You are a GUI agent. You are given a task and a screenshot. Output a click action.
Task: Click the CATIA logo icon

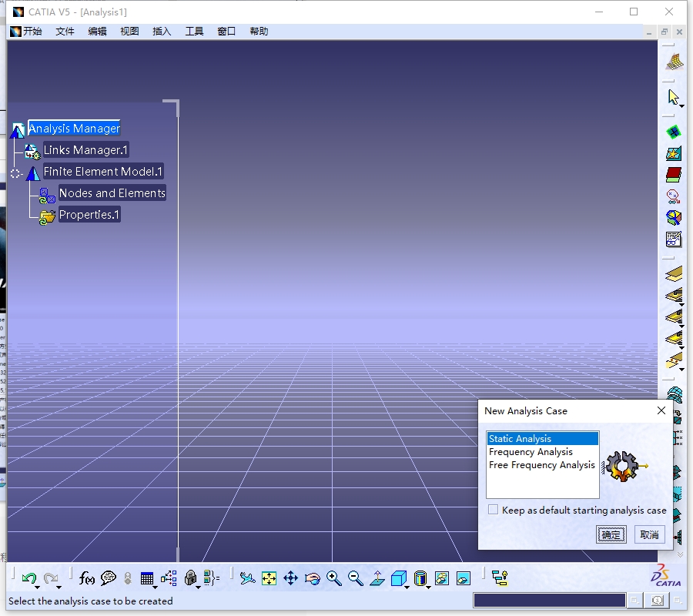[x=665, y=575]
